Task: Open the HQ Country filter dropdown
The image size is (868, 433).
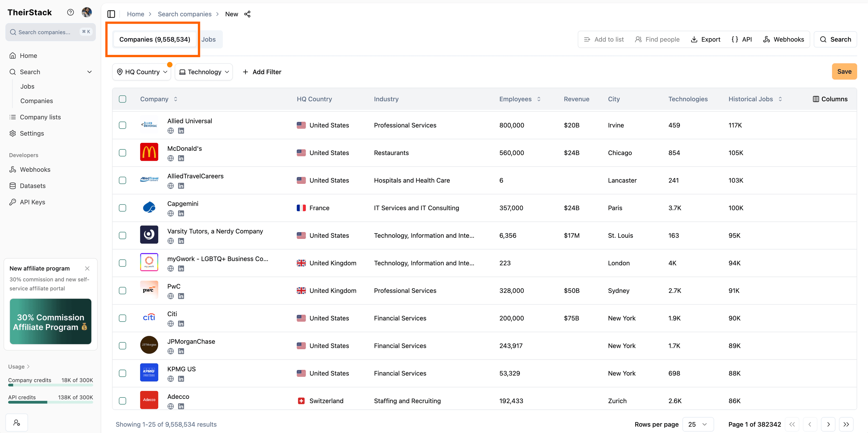Action: (x=142, y=72)
